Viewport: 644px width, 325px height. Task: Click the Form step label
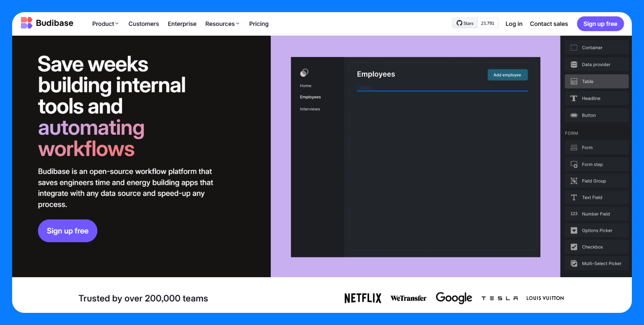point(592,164)
